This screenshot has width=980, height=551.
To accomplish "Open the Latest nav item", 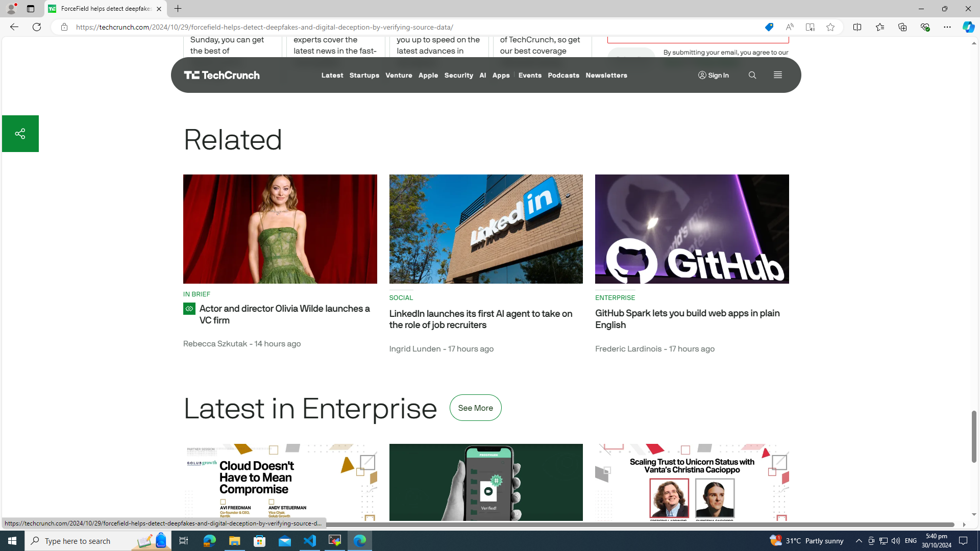I will click(332, 75).
